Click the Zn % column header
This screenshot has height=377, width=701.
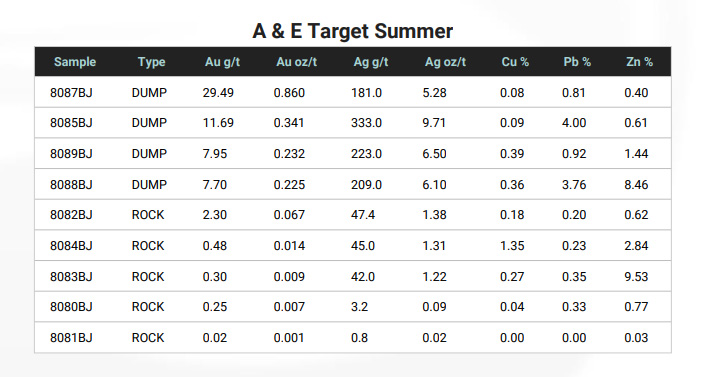[639, 62]
